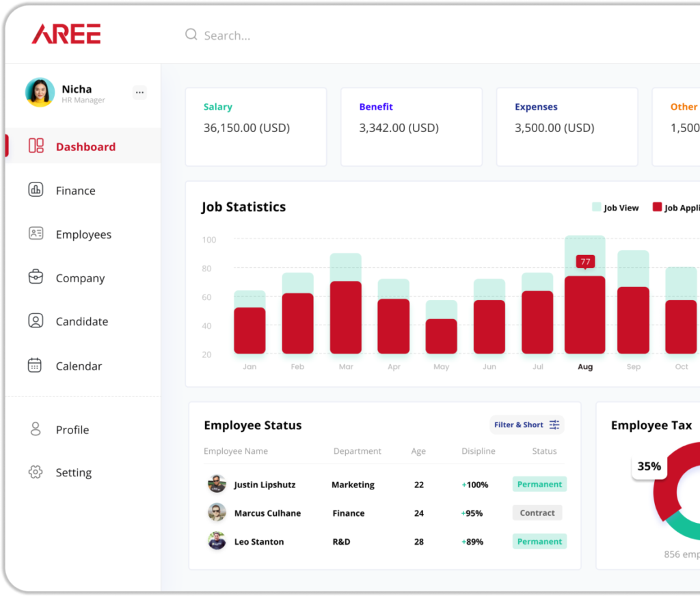This screenshot has height=596, width=700.
Task: Click Marcus Culhane's avatar photo
Action: pos(217,513)
